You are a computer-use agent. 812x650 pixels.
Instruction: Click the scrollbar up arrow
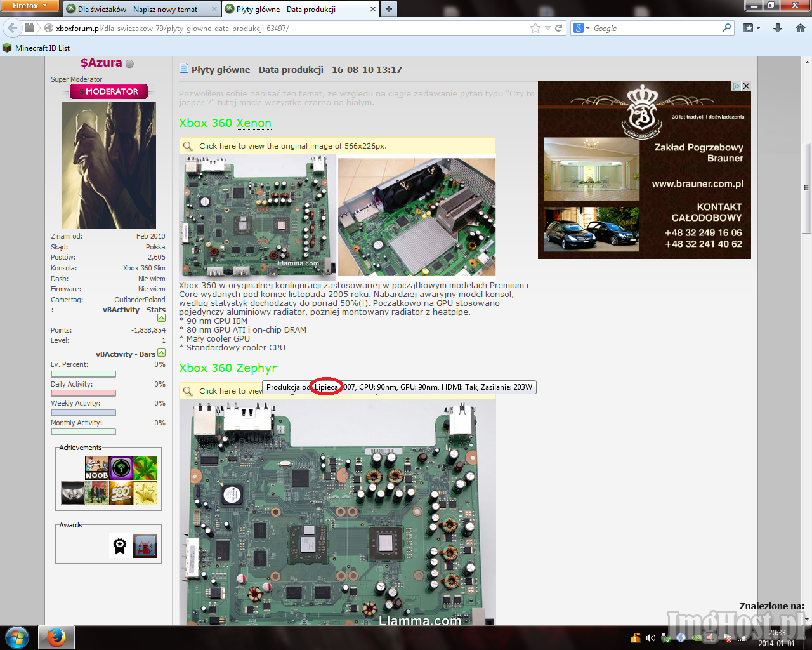pyautogui.click(x=807, y=62)
